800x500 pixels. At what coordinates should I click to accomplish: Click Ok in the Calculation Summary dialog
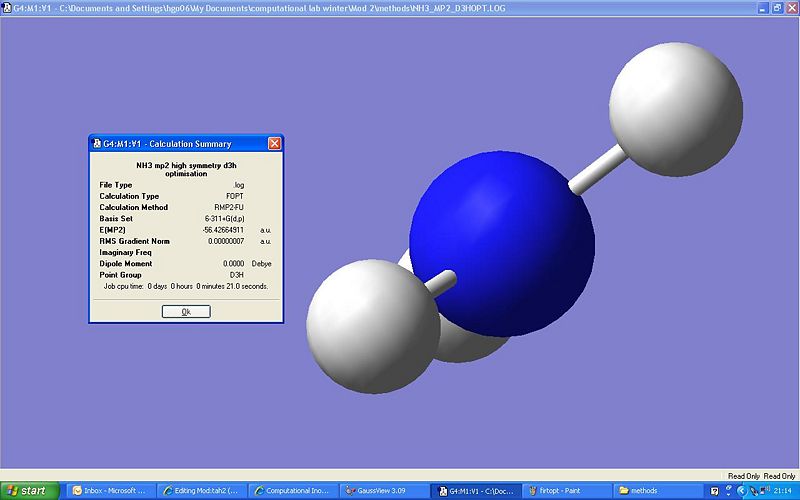tap(186, 311)
